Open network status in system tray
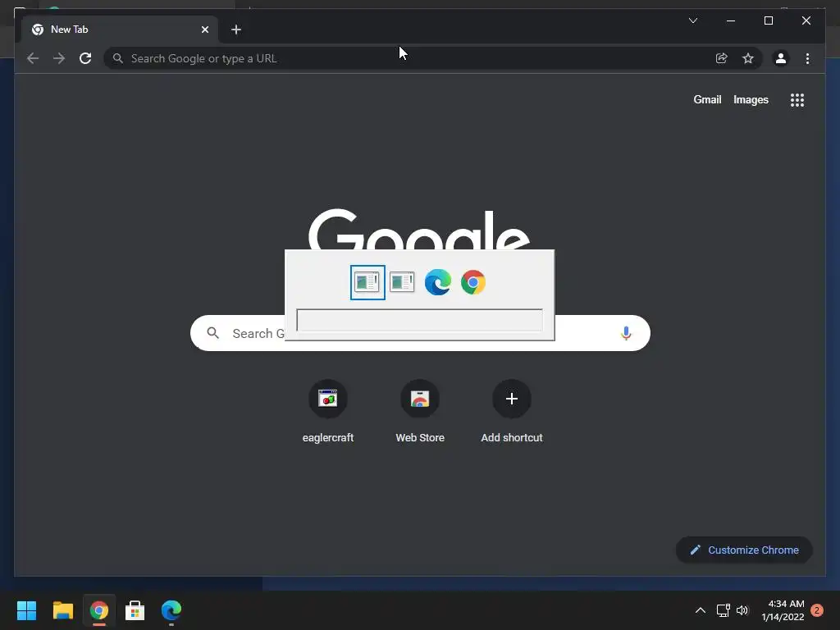This screenshot has width=840, height=630. 724,610
